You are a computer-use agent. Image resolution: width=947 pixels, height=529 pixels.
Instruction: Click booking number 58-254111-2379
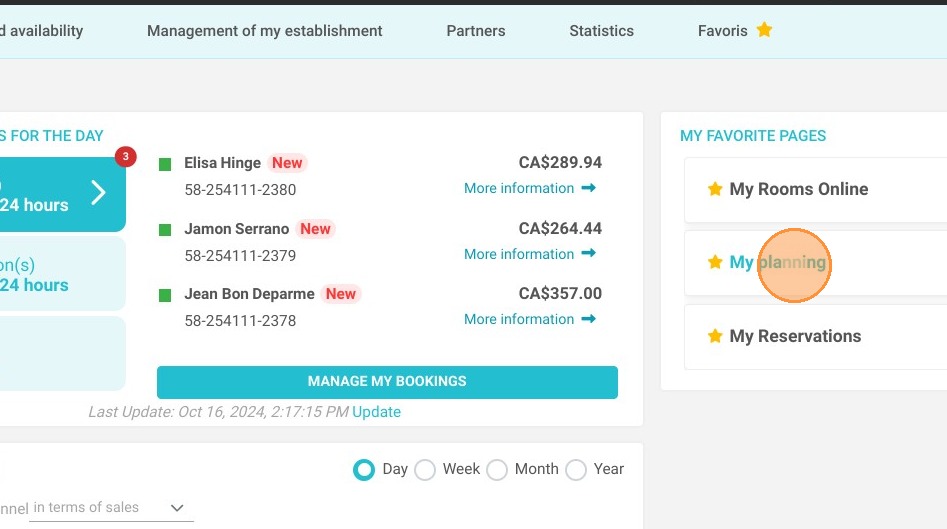240,255
